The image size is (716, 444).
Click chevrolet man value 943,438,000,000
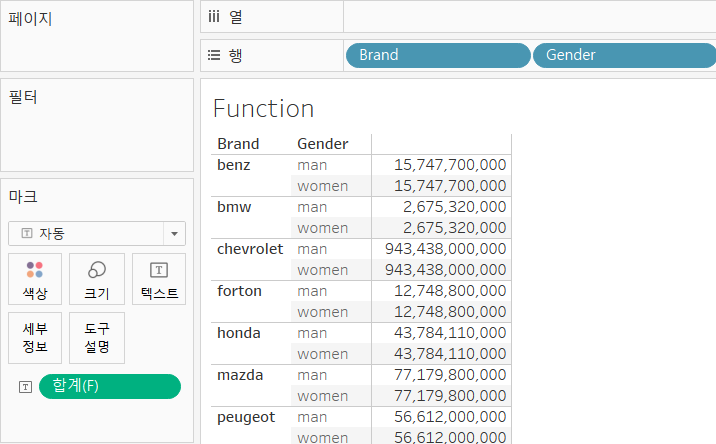[445, 249]
